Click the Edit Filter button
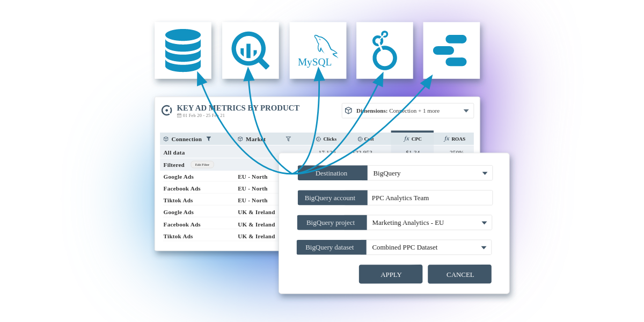The height and width of the screenshot is (322, 644). (x=202, y=165)
